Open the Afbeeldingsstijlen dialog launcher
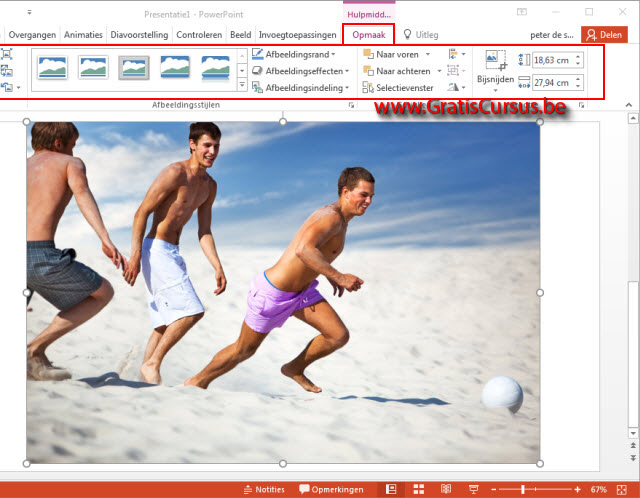The height and width of the screenshot is (498, 640). (351, 105)
